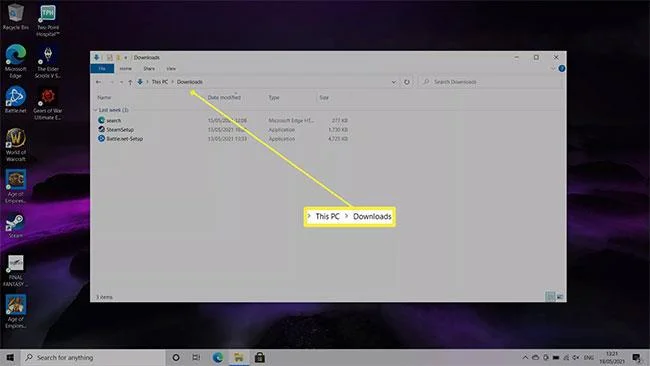Open Cortana circle on taskbar

(x=176, y=357)
